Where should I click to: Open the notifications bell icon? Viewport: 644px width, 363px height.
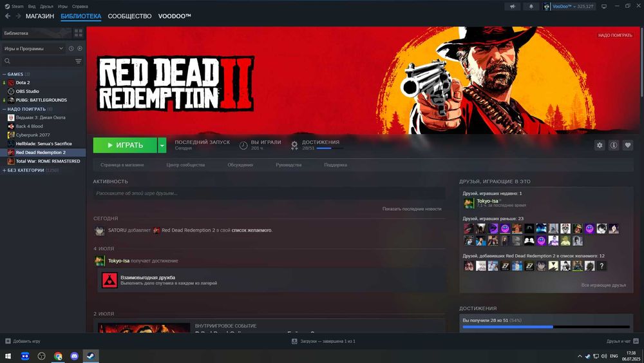click(x=531, y=6)
